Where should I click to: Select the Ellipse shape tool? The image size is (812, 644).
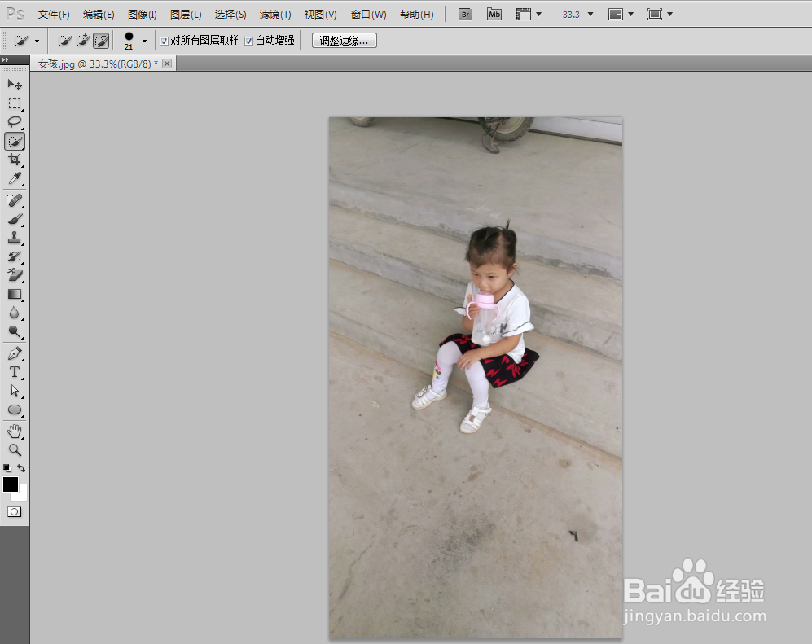(x=15, y=410)
